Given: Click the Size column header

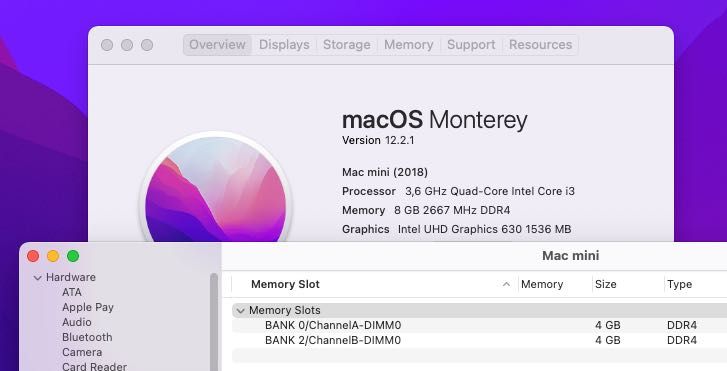Looking at the screenshot, I should 606,284.
